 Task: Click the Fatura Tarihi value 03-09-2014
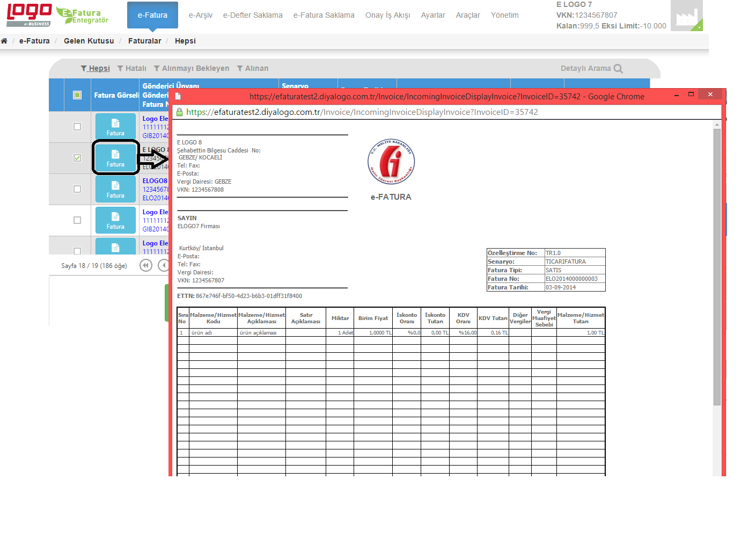(561, 287)
